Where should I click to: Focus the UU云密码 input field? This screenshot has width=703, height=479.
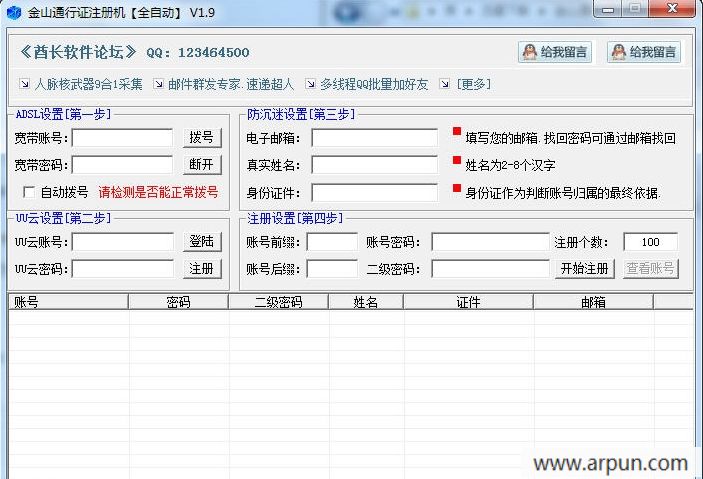point(122,269)
